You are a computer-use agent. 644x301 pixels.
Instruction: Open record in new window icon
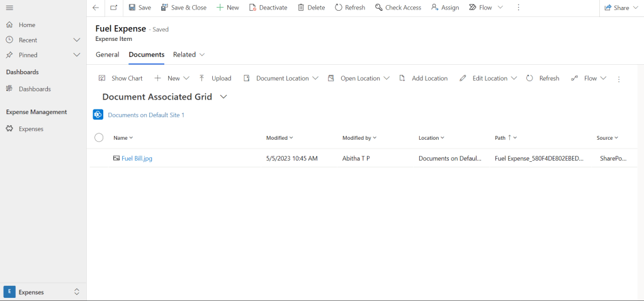pos(113,8)
